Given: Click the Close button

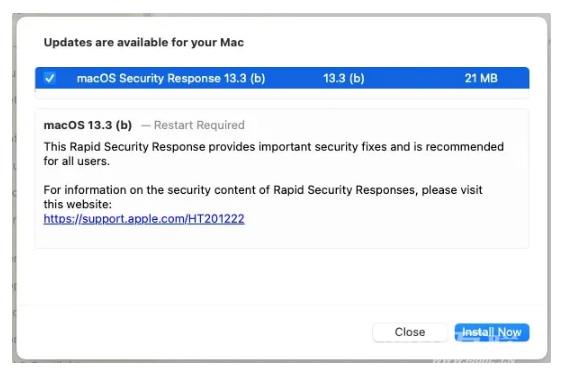Looking at the screenshot, I should click(x=410, y=332).
